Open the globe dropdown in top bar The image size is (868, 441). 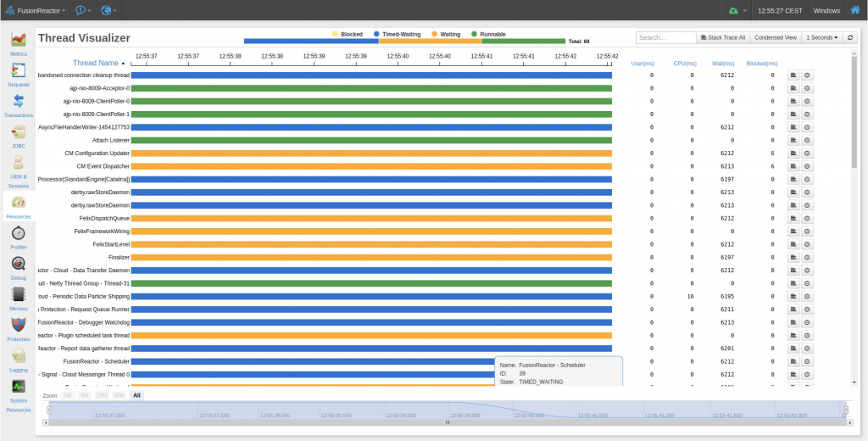click(x=108, y=10)
